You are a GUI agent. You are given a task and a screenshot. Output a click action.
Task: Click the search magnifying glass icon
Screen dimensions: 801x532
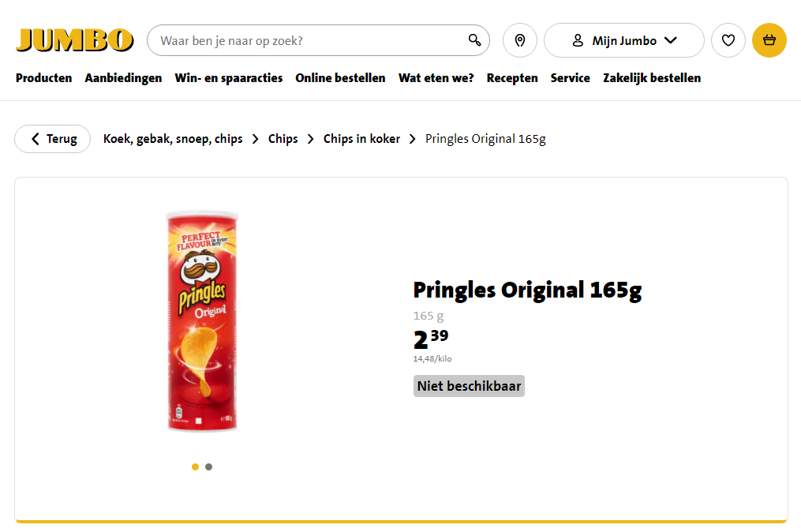(473, 39)
